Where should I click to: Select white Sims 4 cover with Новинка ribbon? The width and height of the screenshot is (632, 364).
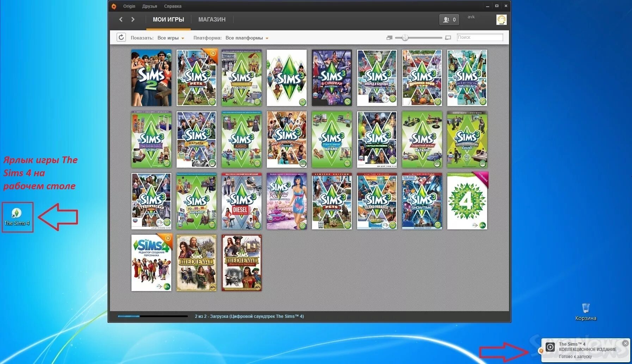pos(467,201)
